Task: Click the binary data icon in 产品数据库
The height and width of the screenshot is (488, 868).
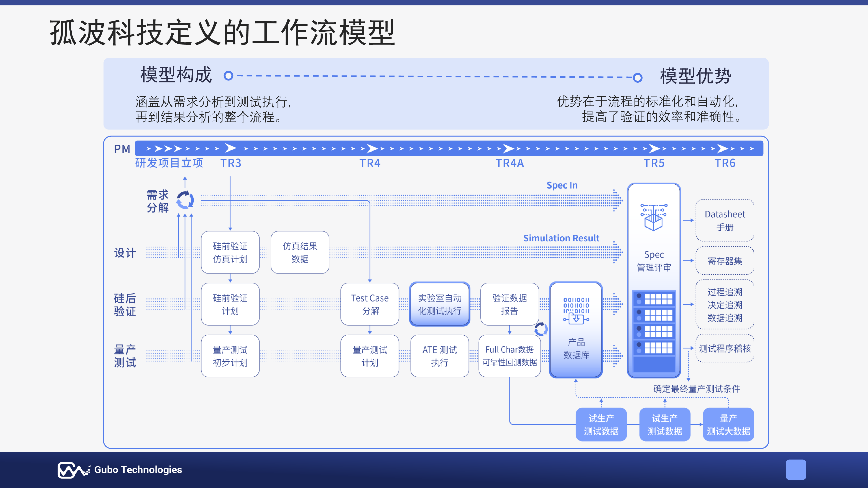Action: click(x=576, y=311)
